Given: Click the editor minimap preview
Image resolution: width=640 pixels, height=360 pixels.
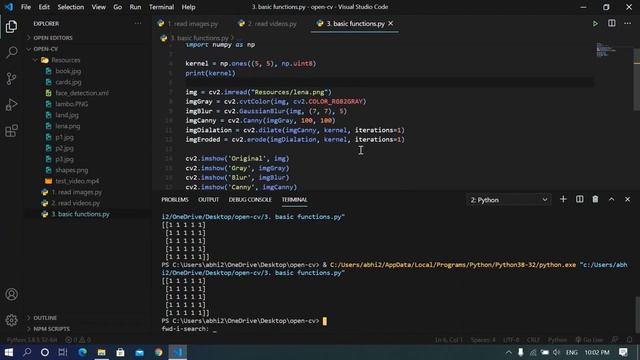Looking at the screenshot, I should click(606, 50).
